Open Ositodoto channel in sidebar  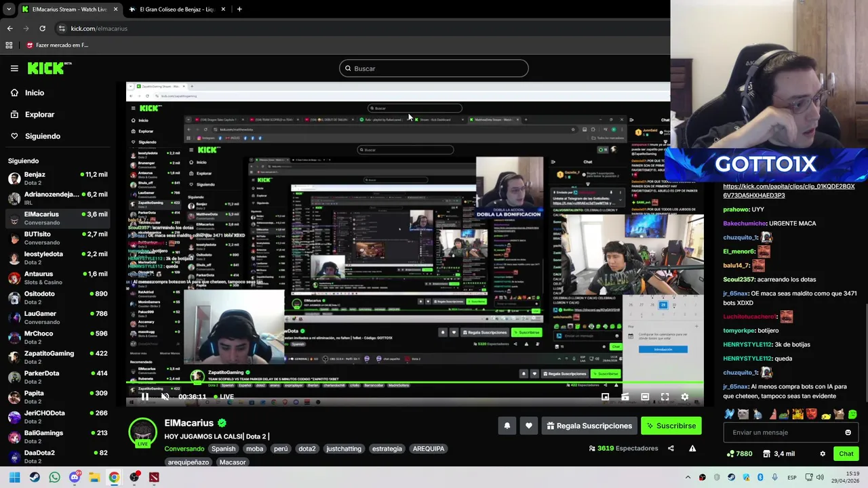[x=58, y=298]
